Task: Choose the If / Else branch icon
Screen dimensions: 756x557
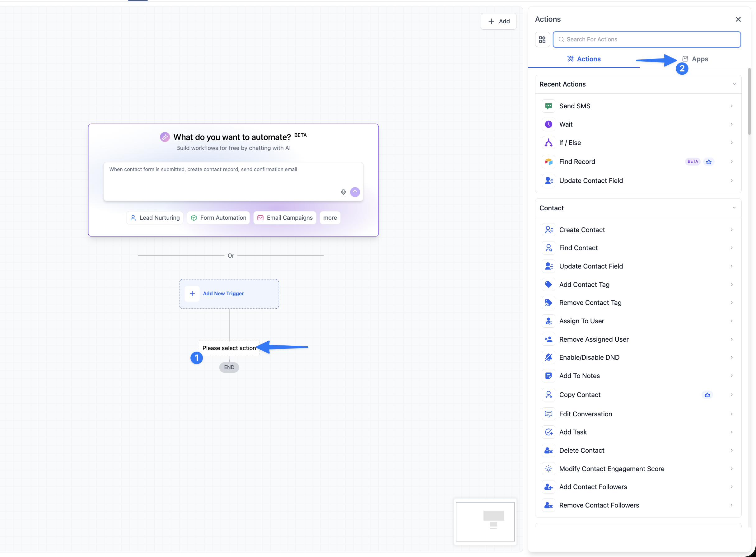Action: [548, 143]
